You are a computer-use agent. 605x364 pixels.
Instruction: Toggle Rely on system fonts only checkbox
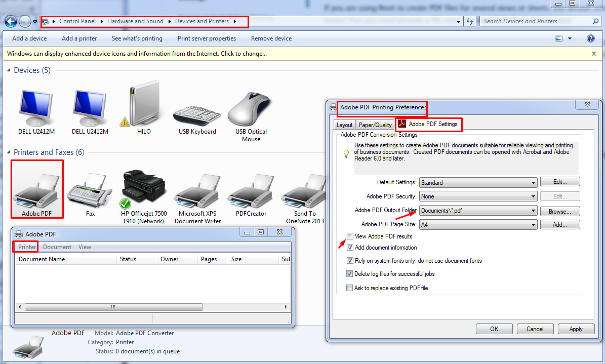349,261
